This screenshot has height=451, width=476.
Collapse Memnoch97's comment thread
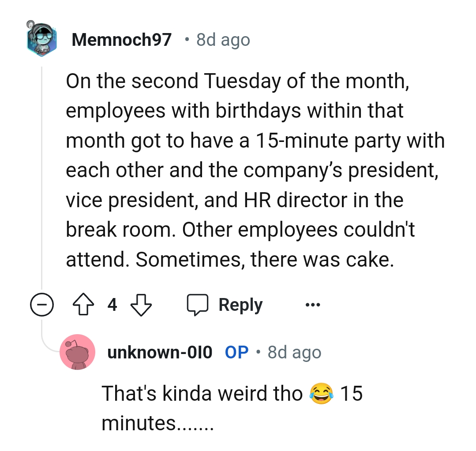click(42, 305)
